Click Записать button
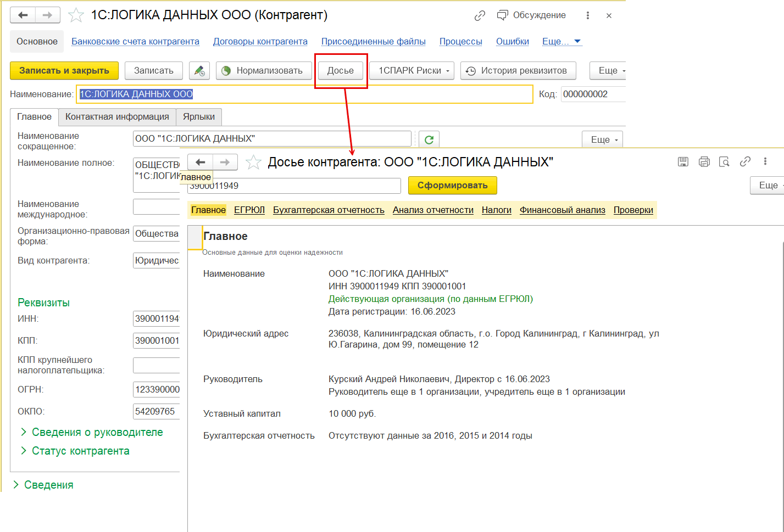 tap(154, 71)
